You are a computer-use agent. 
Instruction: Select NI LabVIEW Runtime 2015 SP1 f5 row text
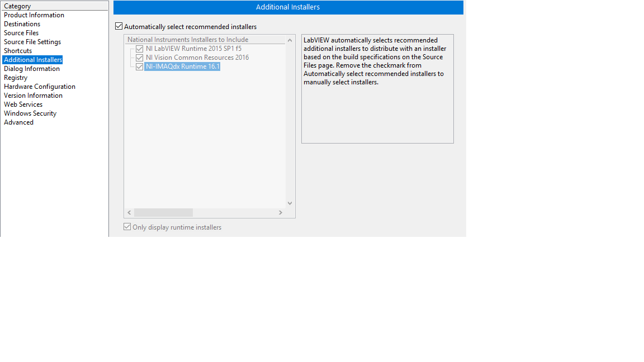coord(193,49)
